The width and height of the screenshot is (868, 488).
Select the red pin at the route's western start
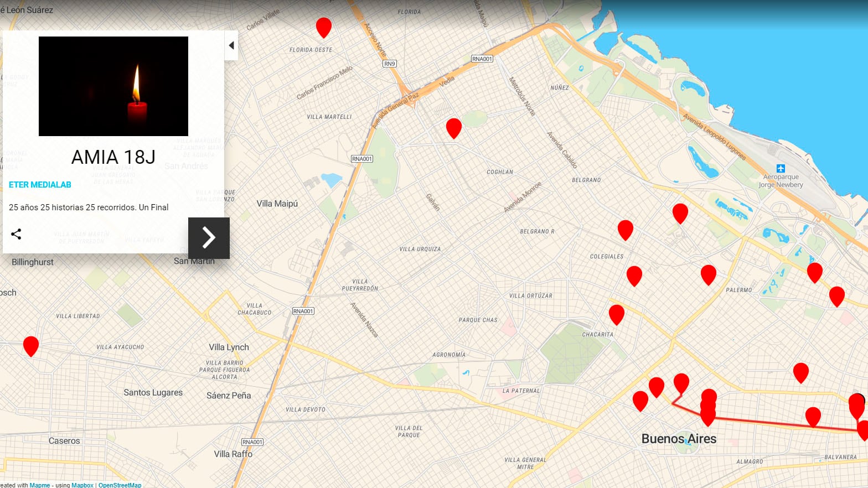681,382
